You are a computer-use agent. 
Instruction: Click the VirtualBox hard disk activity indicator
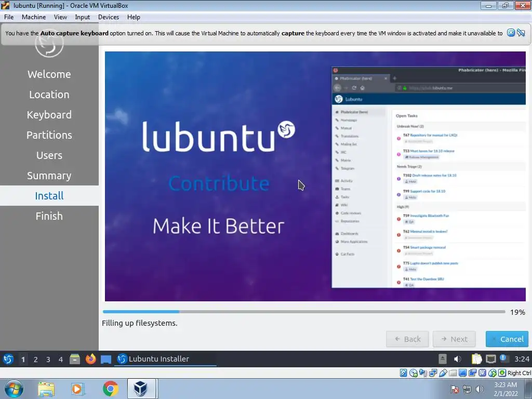404,373
